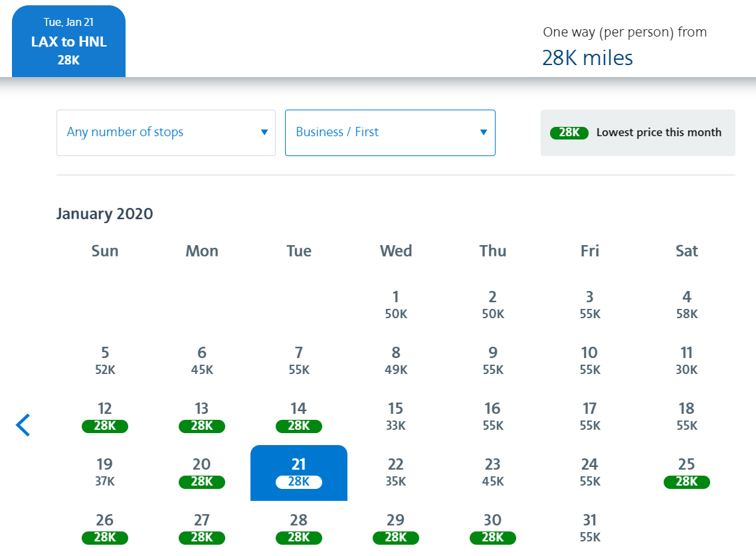Choose January 19 for 37K
756x556 pixels.
click(x=105, y=472)
